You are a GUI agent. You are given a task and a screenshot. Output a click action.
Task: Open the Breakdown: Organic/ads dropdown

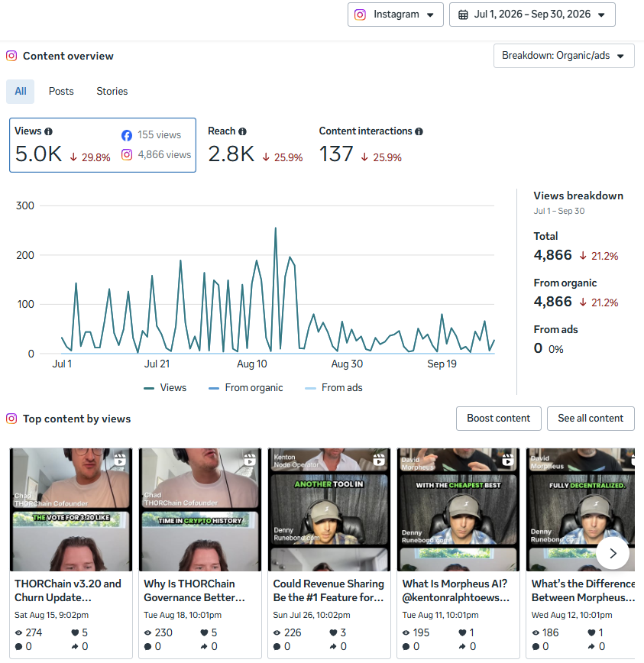tap(564, 56)
